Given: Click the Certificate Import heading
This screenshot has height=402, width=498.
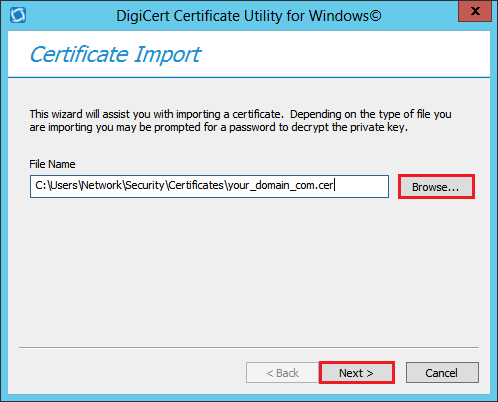Looking at the screenshot, I should (x=115, y=55).
